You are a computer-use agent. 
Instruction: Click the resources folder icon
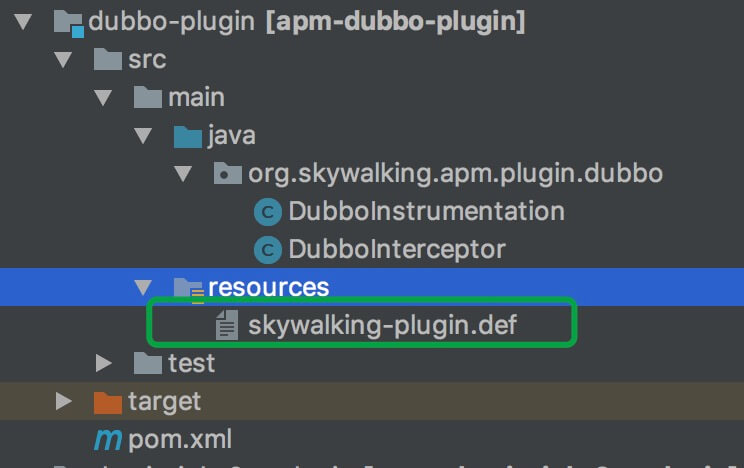coord(189,289)
